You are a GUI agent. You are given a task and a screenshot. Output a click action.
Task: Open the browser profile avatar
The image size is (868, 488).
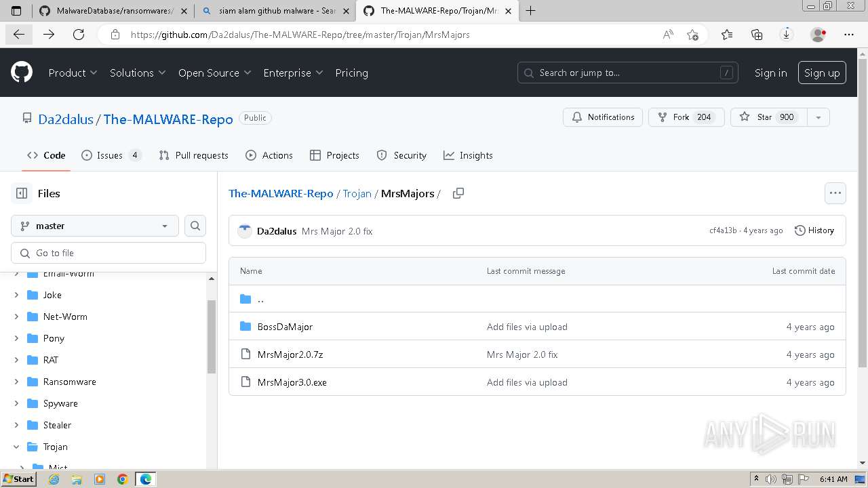(818, 35)
